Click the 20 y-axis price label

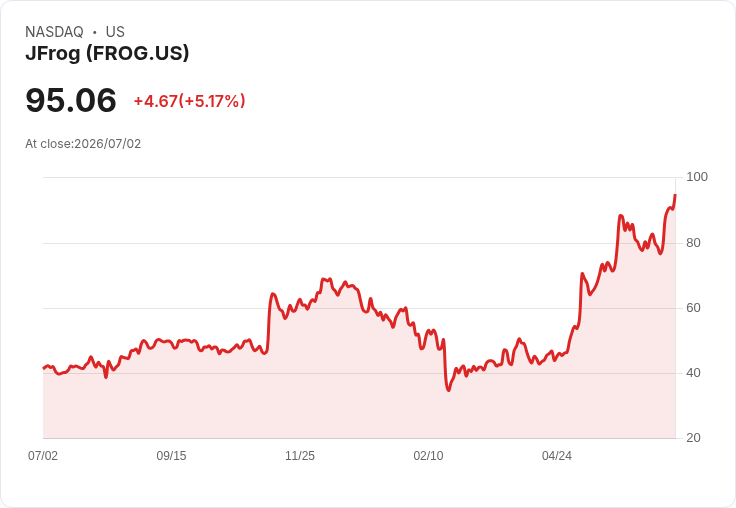tap(693, 438)
